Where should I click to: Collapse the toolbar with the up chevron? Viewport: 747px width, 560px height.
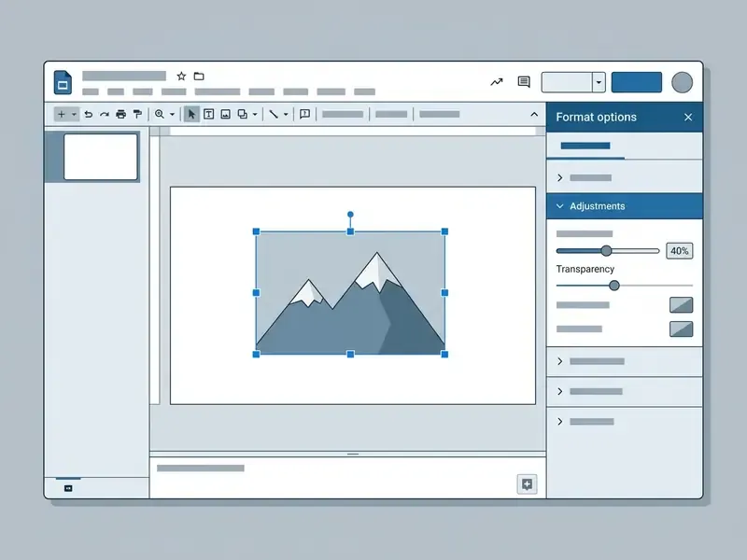[x=534, y=114]
